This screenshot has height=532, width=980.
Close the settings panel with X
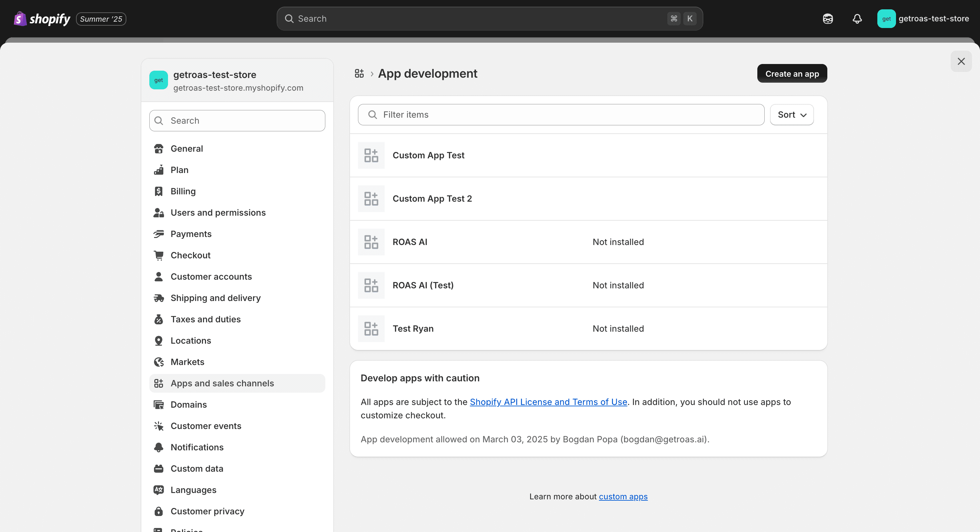coord(961,61)
